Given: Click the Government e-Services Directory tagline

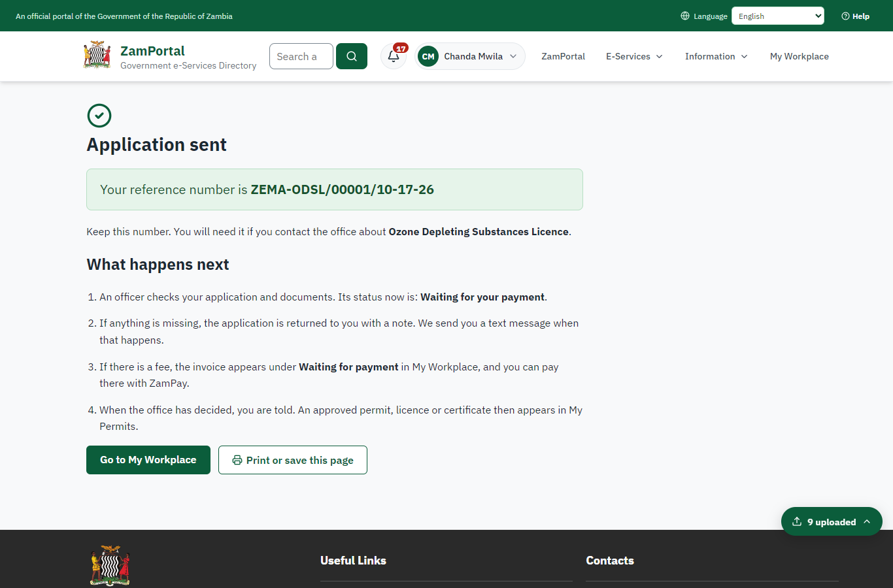Looking at the screenshot, I should coord(188,65).
